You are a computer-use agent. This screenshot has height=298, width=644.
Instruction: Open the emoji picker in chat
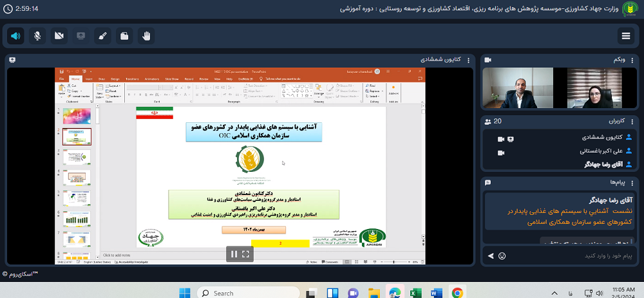502,256
